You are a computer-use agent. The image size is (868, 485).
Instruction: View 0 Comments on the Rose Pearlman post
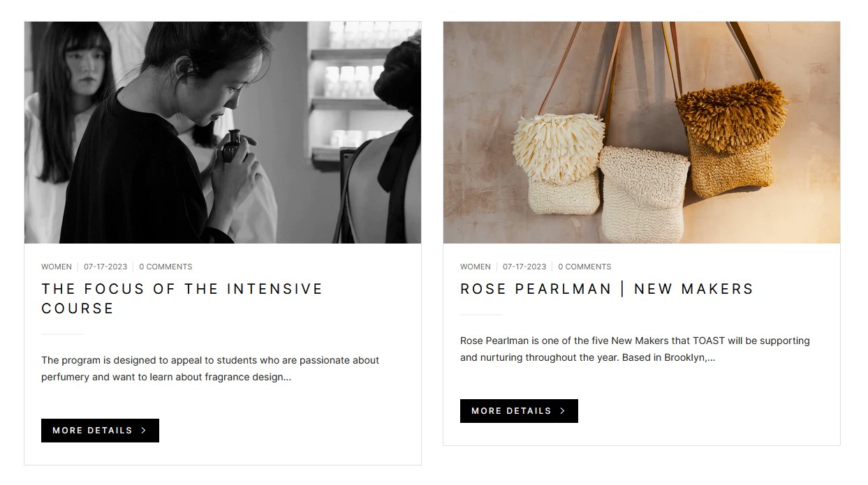[584, 267]
